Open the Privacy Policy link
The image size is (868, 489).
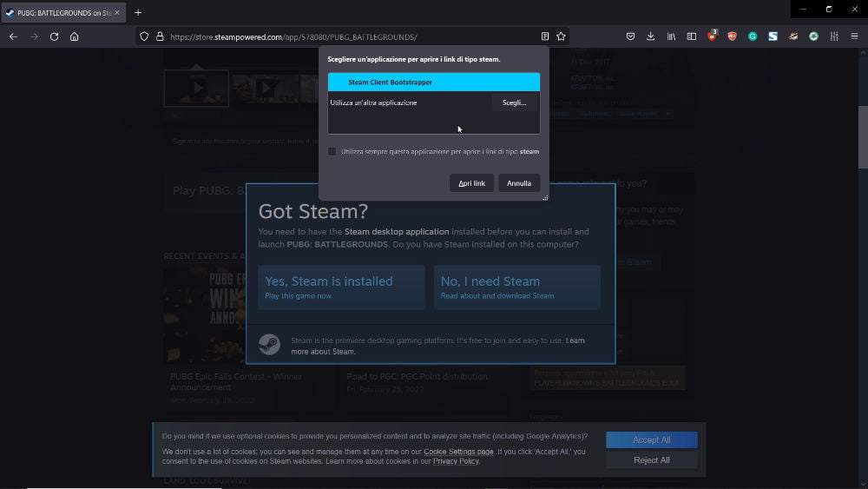pos(456,461)
